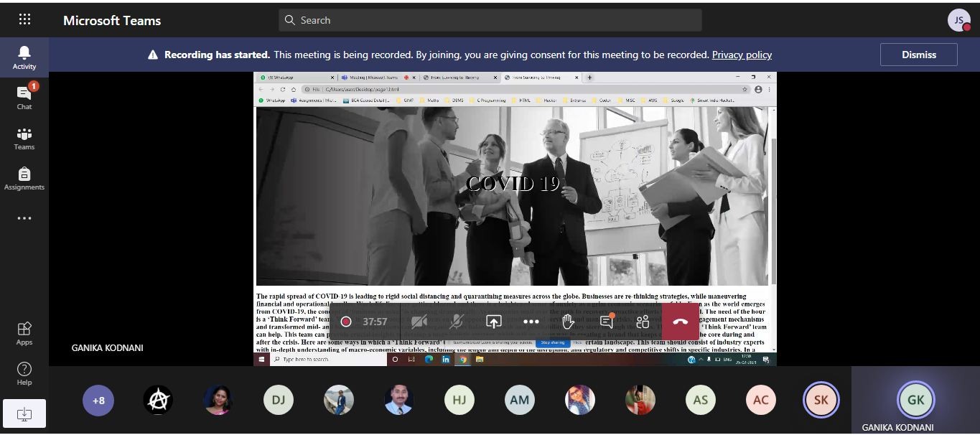Expand the +8 additional participants list
Viewport: 980px width, 435px height.
(98, 401)
